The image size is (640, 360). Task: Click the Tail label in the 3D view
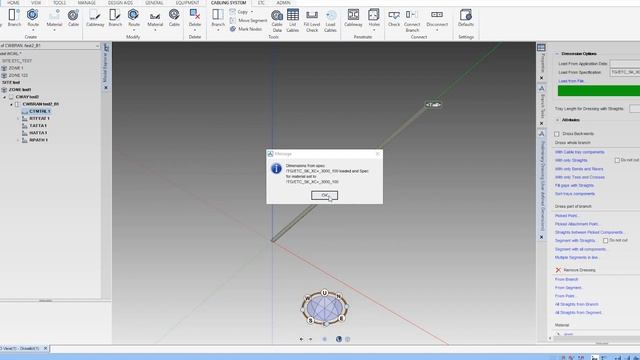(x=433, y=105)
